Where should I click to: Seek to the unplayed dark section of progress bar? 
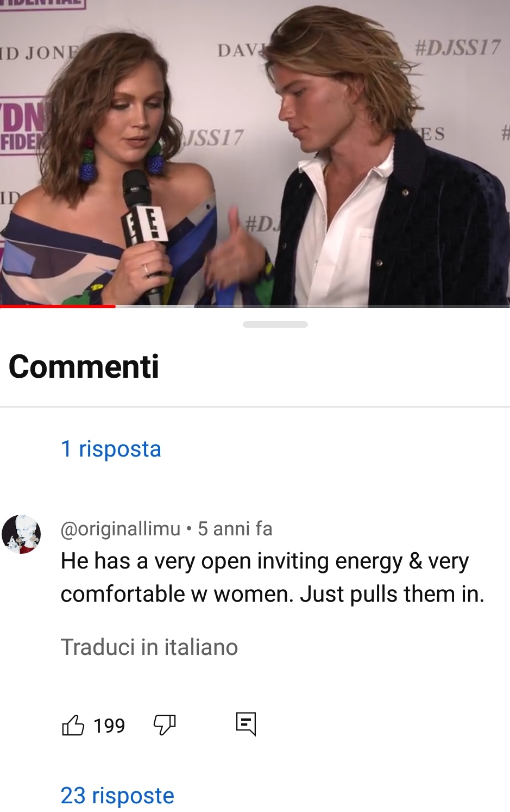point(352,307)
